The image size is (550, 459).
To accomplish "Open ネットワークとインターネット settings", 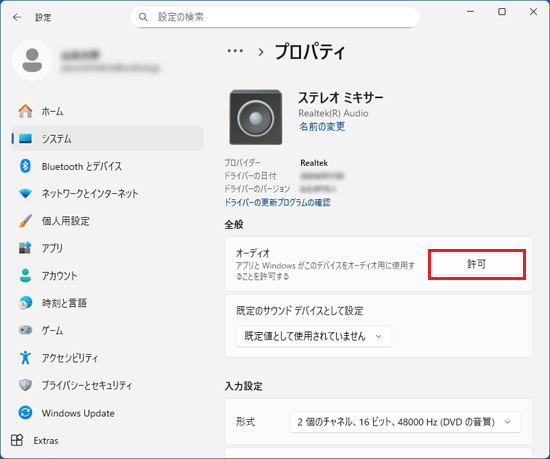I will (108, 193).
